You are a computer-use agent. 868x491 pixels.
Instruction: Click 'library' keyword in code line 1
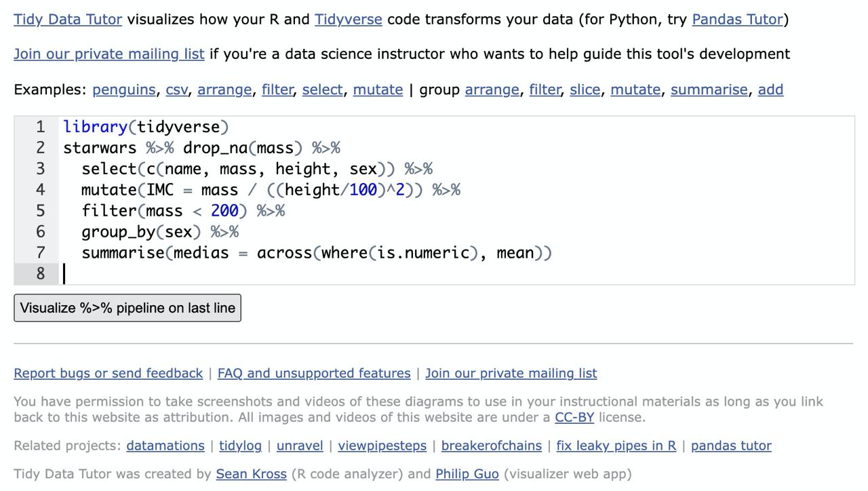tap(96, 127)
